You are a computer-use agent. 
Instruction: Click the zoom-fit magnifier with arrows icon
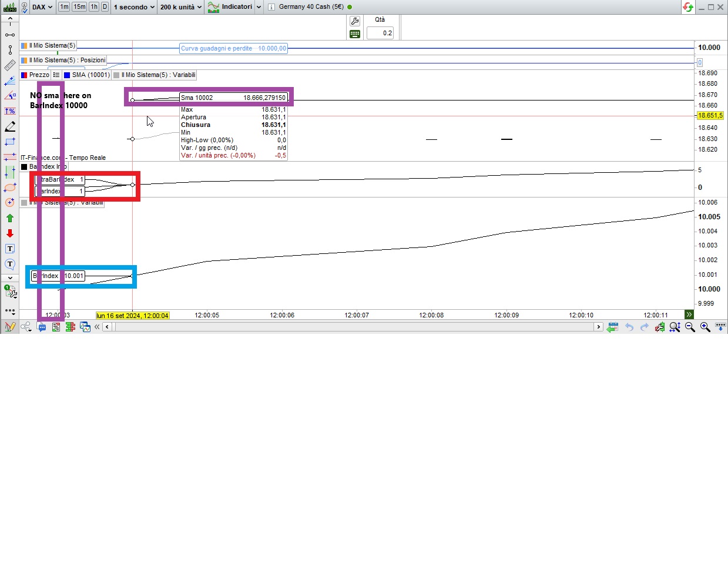point(675,327)
